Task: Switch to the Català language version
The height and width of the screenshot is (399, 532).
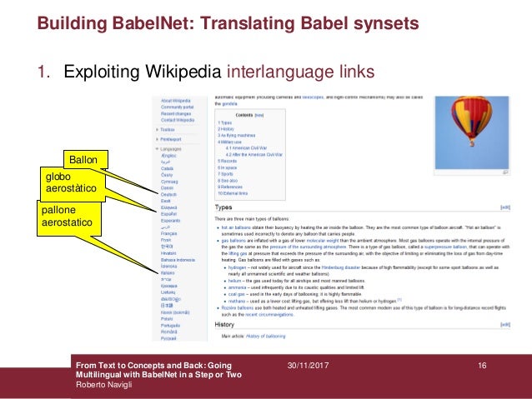Action: (x=167, y=168)
